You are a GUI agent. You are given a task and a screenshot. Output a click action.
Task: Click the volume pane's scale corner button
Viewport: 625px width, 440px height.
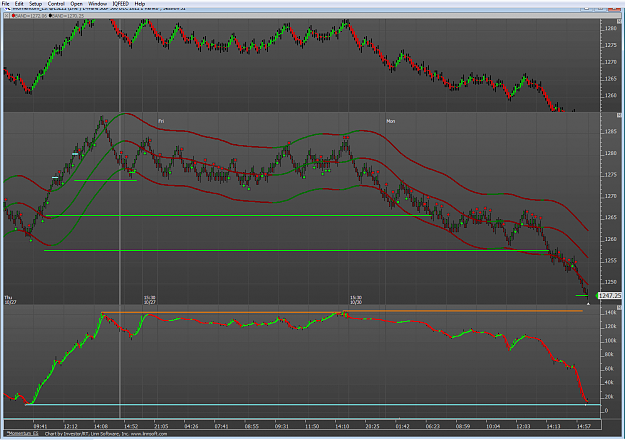619,308
